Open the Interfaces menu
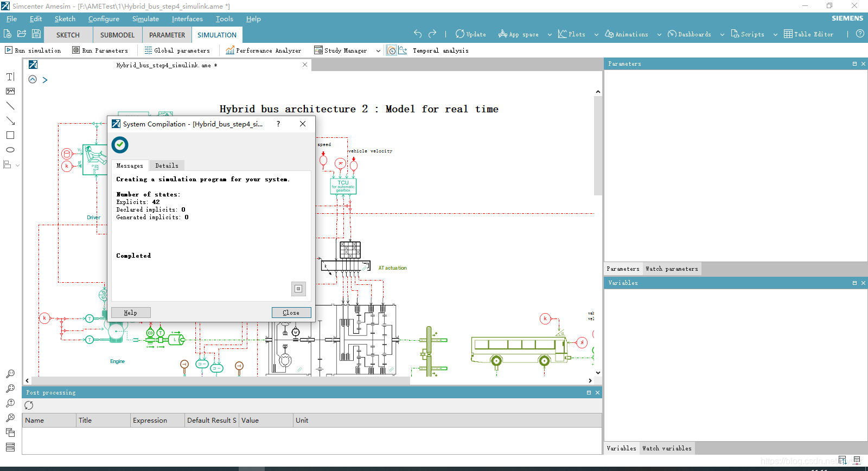Viewport: 868px width, 471px height. 187,19
